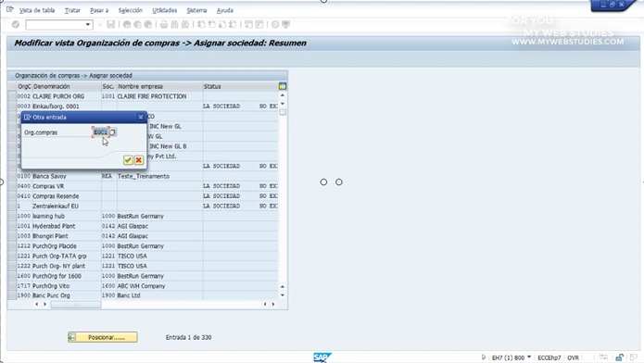Screen dimensions: 644x363
Task: Click the horizontal scrollbar thumb under Denominación
Action: [76, 305]
